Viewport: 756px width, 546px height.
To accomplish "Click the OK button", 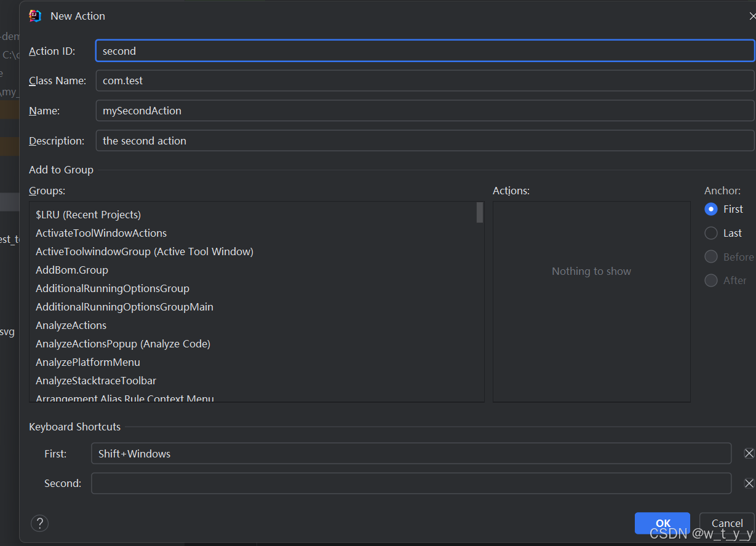I will [x=662, y=523].
